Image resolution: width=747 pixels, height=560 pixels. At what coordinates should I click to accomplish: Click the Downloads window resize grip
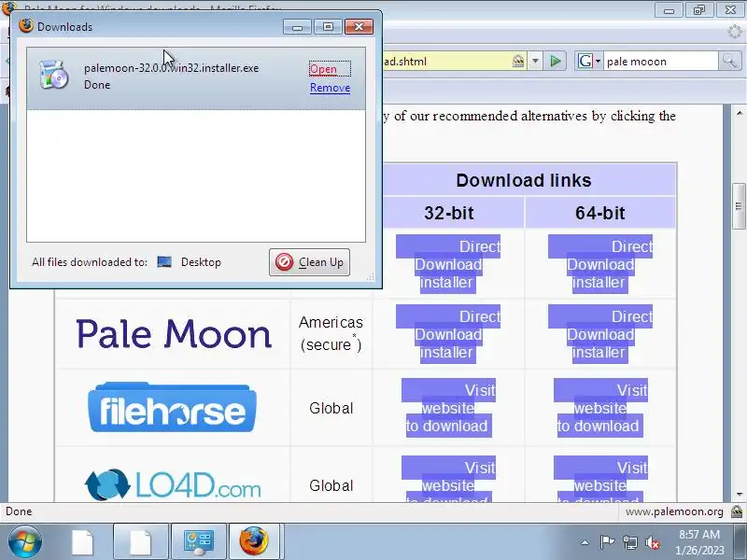point(370,276)
